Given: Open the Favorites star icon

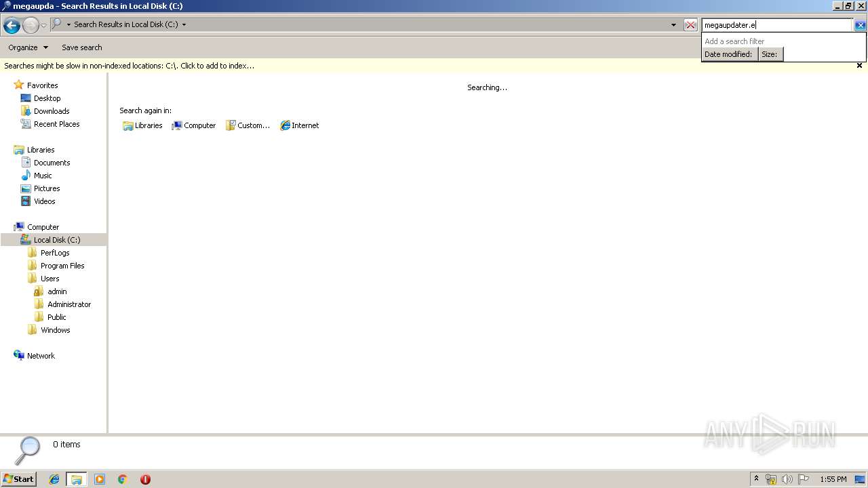Looking at the screenshot, I should [19, 85].
